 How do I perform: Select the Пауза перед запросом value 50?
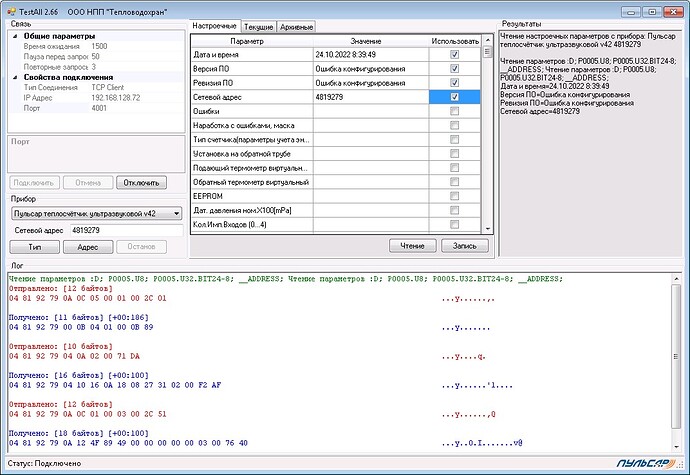click(95, 57)
